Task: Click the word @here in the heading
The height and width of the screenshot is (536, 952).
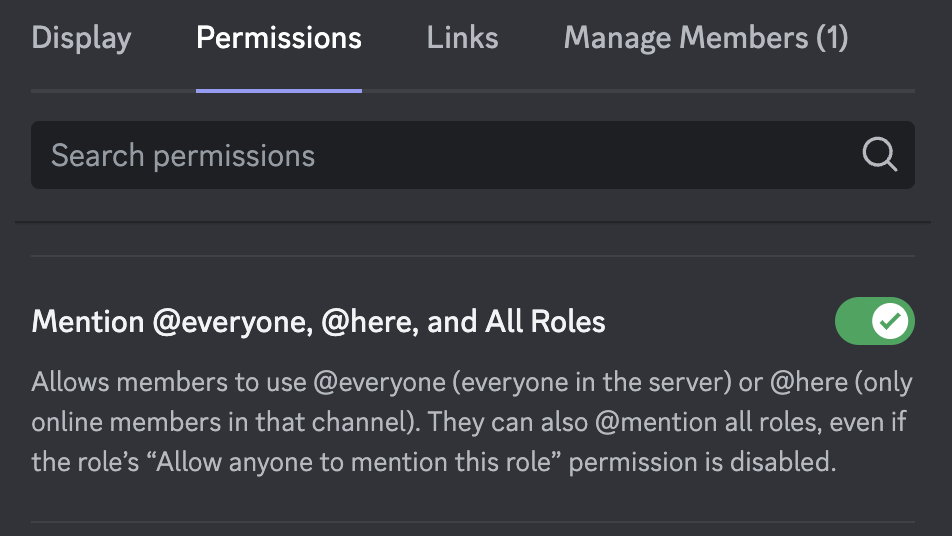Action: point(369,322)
